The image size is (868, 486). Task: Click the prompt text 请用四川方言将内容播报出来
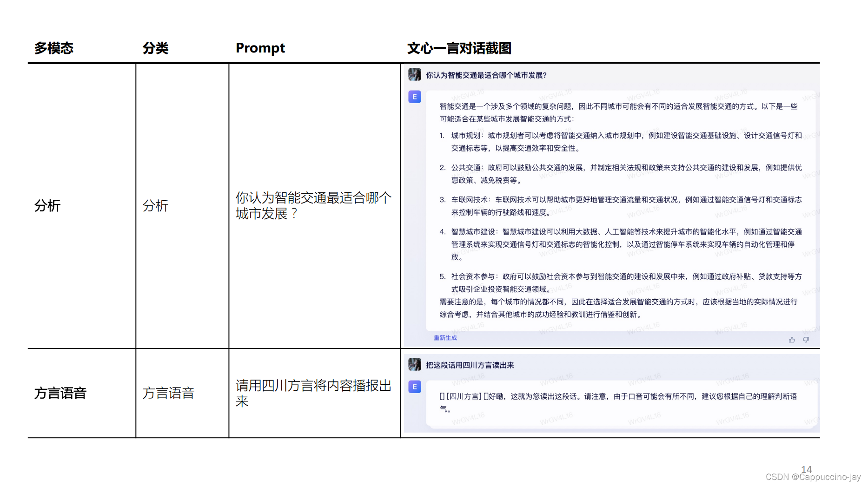[x=314, y=393]
